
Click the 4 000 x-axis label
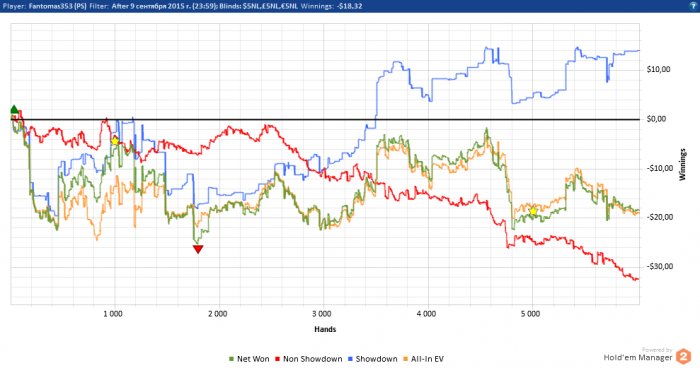tap(426, 314)
